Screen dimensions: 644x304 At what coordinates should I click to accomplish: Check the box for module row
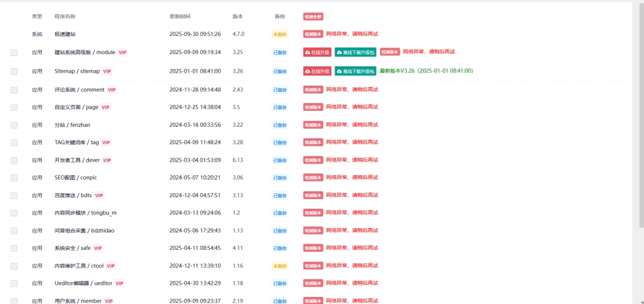click(14, 53)
